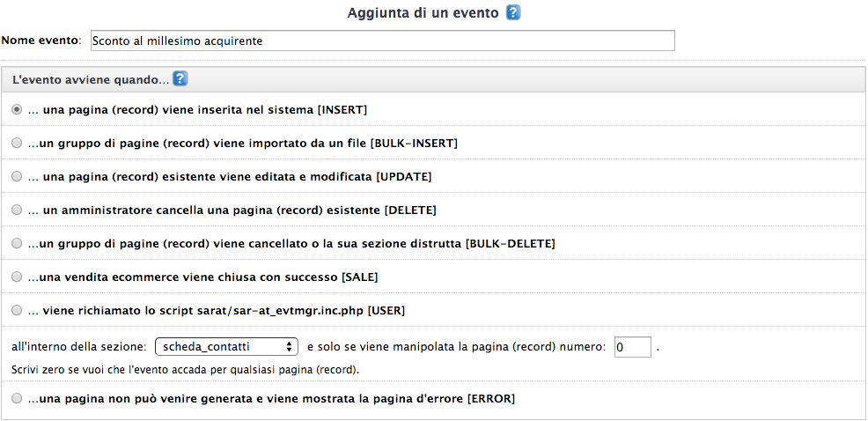
Task: Click the 'Aggiunta di un evento' heading
Action: (x=423, y=12)
